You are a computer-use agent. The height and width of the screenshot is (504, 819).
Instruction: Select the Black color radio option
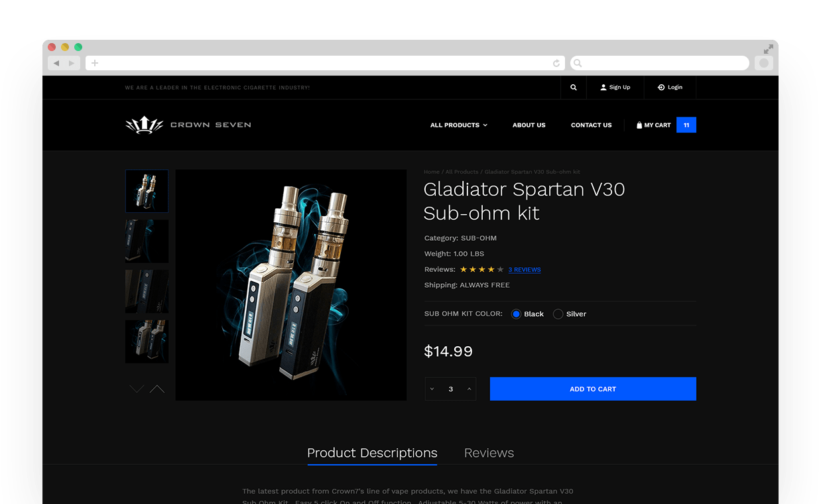(x=516, y=314)
